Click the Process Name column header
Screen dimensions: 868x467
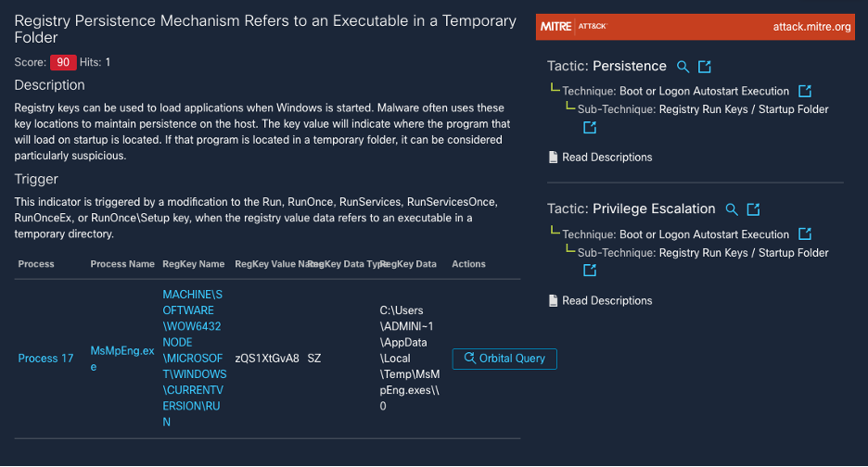coord(122,264)
